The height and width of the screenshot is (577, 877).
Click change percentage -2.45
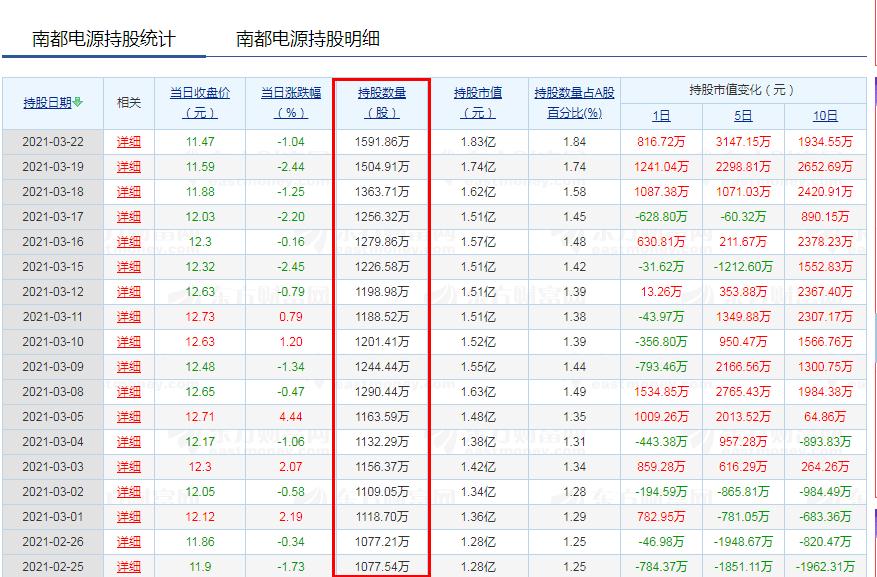291,267
